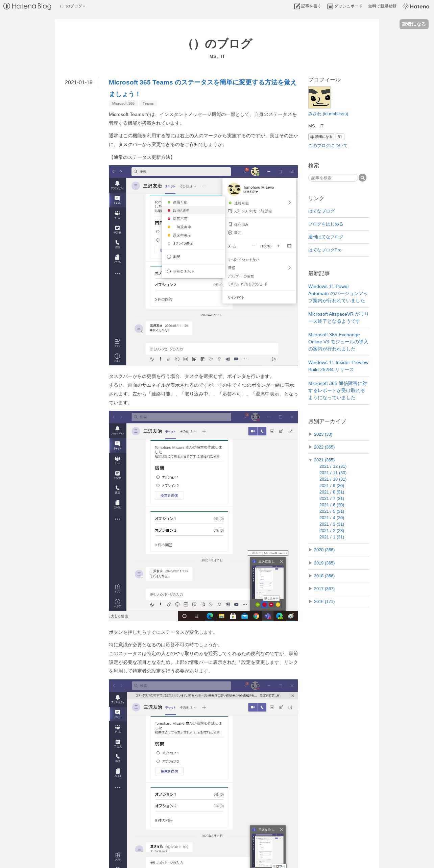Image resolution: width=434 pixels, height=868 pixels.
Task: Open Exchange Online V3 module recent article
Action: click(338, 342)
